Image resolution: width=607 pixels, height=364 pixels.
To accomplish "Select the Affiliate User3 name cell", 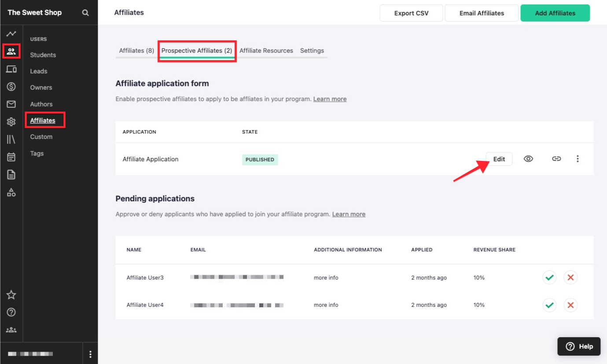I will 145,277.
